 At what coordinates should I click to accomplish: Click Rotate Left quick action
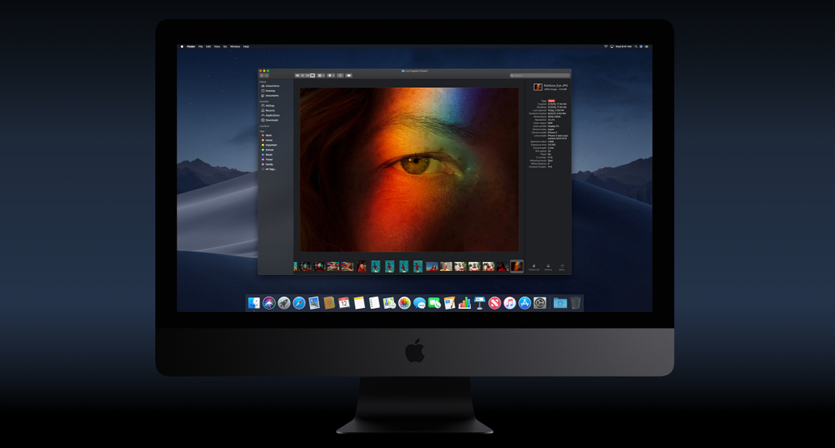[x=534, y=266]
